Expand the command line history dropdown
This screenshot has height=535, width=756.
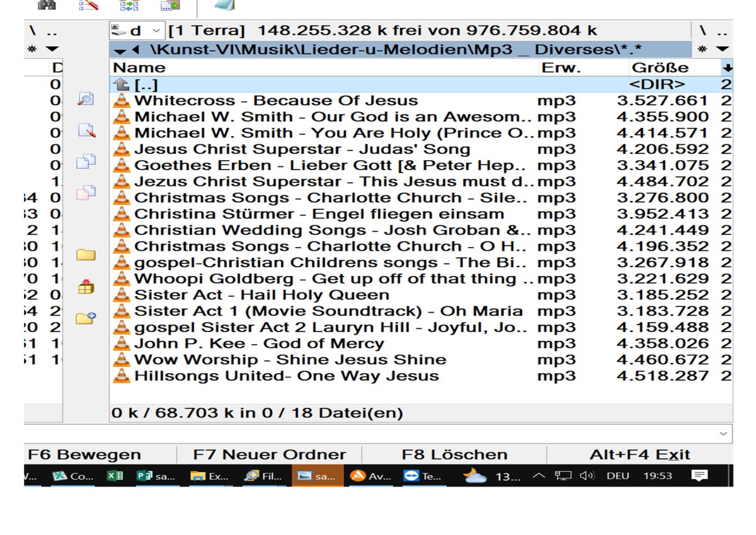click(723, 434)
